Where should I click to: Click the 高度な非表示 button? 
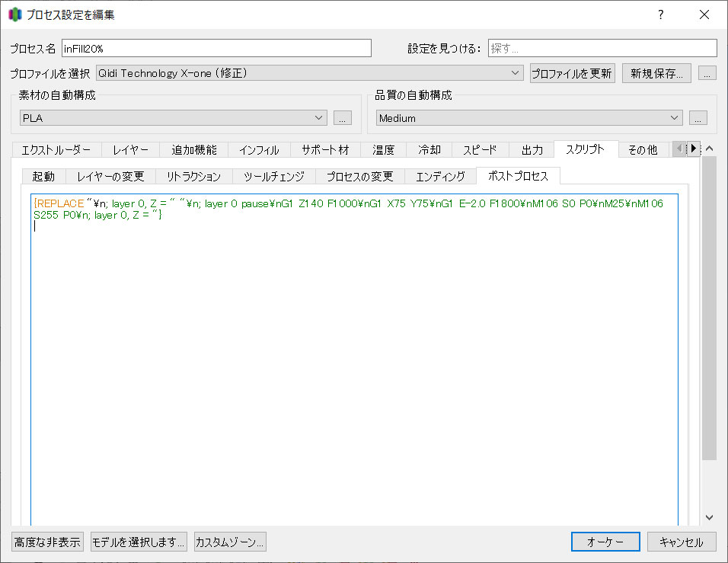click(x=47, y=542)
